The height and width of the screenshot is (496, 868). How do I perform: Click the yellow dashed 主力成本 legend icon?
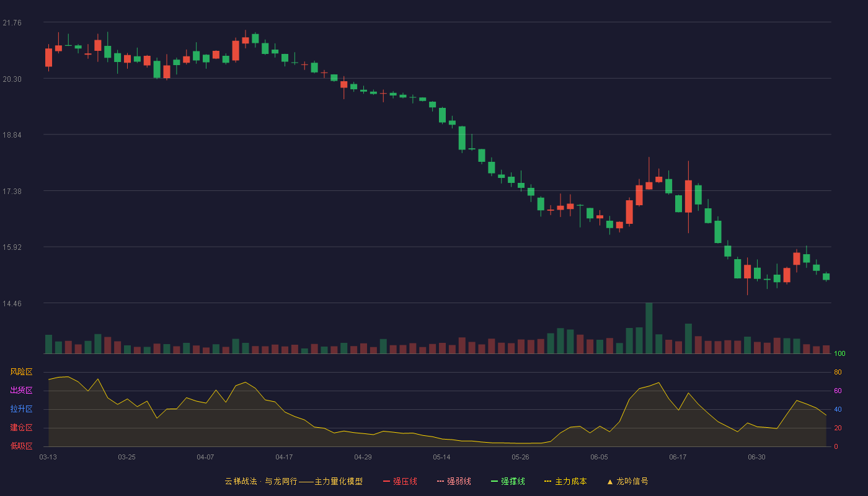tap(548, 481)
